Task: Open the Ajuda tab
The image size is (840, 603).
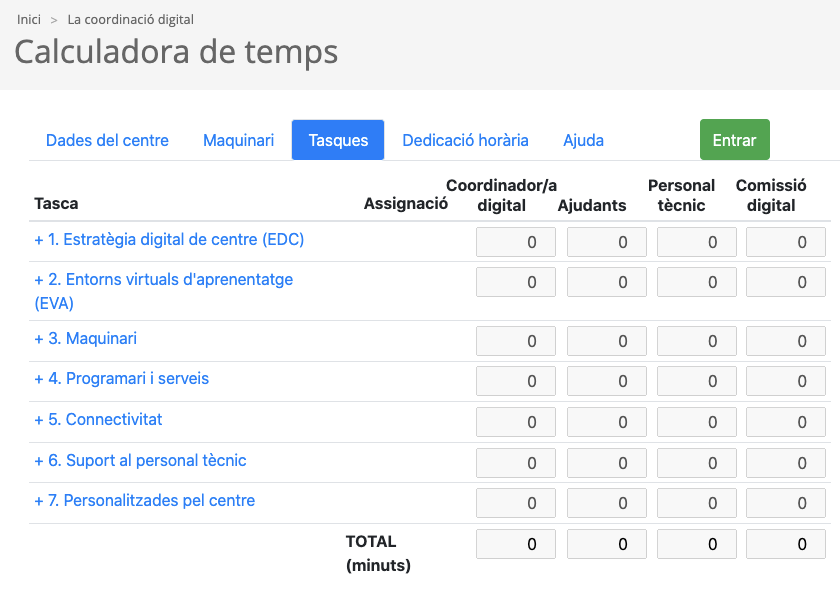Action: (x=583, y=140)
